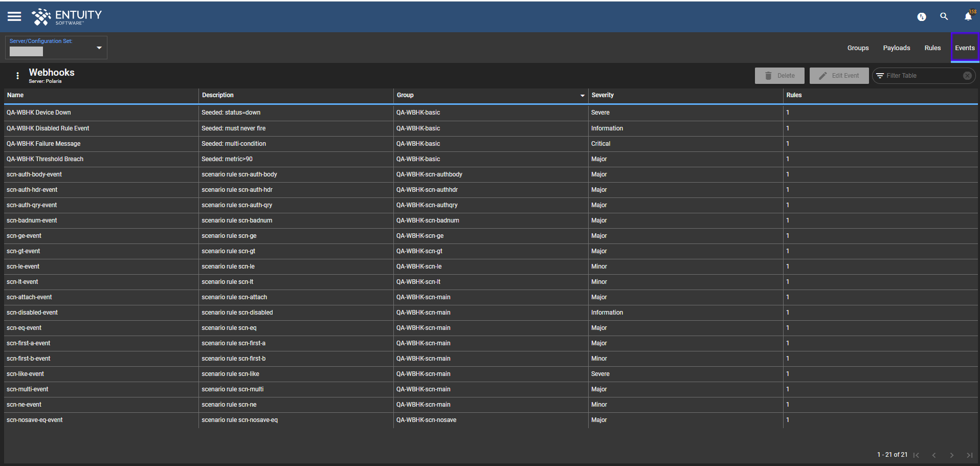Go to the next page

(951, 455)
